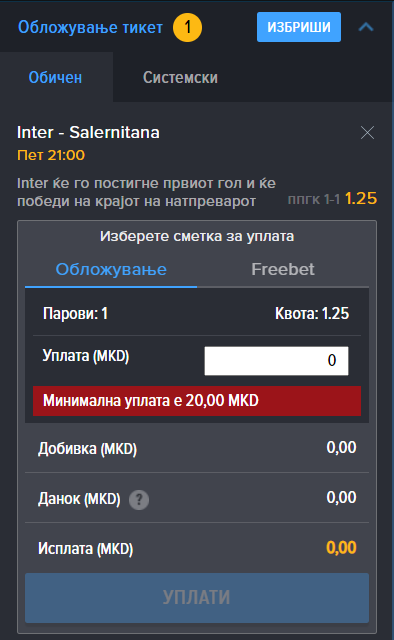The image size is (394, 640).
Task: Click the ппгк 1-1 market label
Action: [x=314, y=200]
